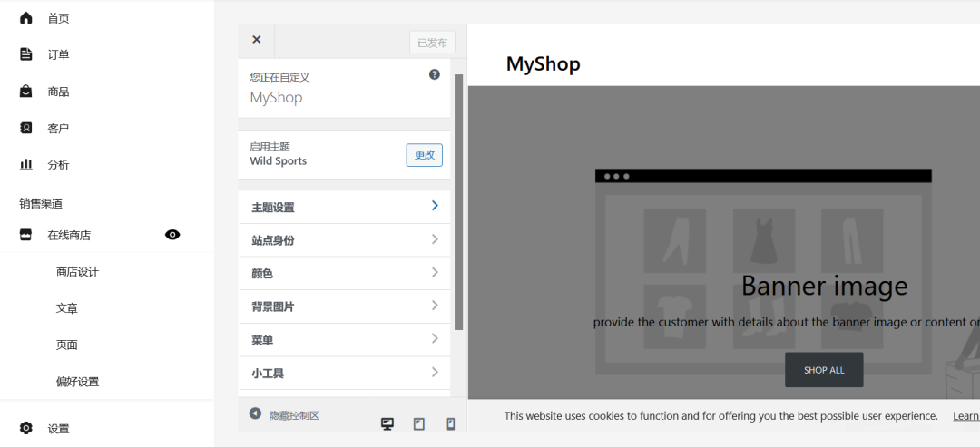This screenshot has width=980, height=447.
Task: Click the Learn link in cookie notice
Action: 966,416
